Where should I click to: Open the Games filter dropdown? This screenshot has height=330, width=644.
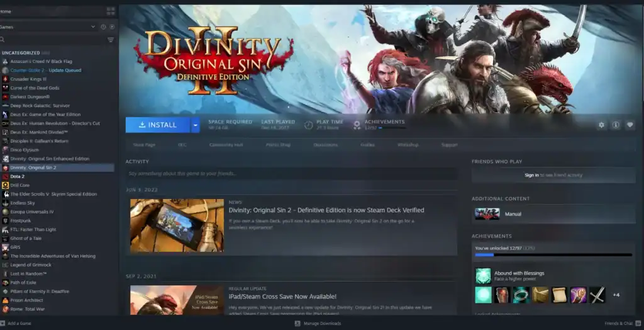(93, 27)
